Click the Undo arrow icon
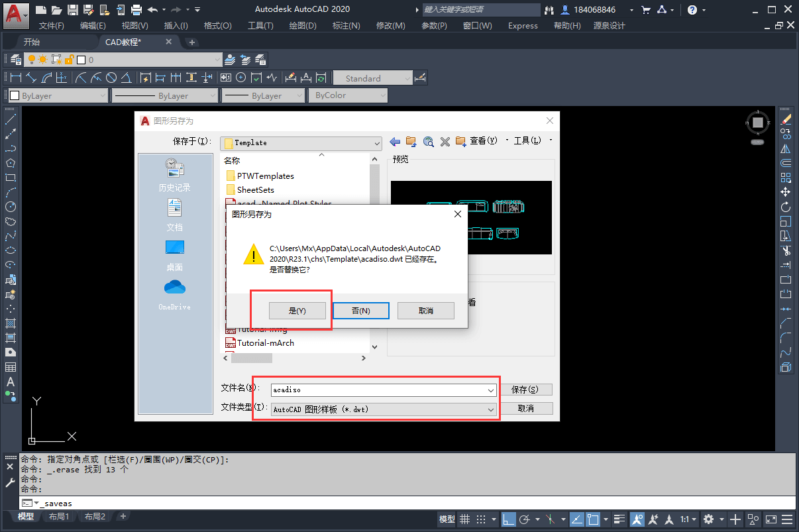Viewport: 799px width, 532px height. pyautogui.click(x=153, y=9)
